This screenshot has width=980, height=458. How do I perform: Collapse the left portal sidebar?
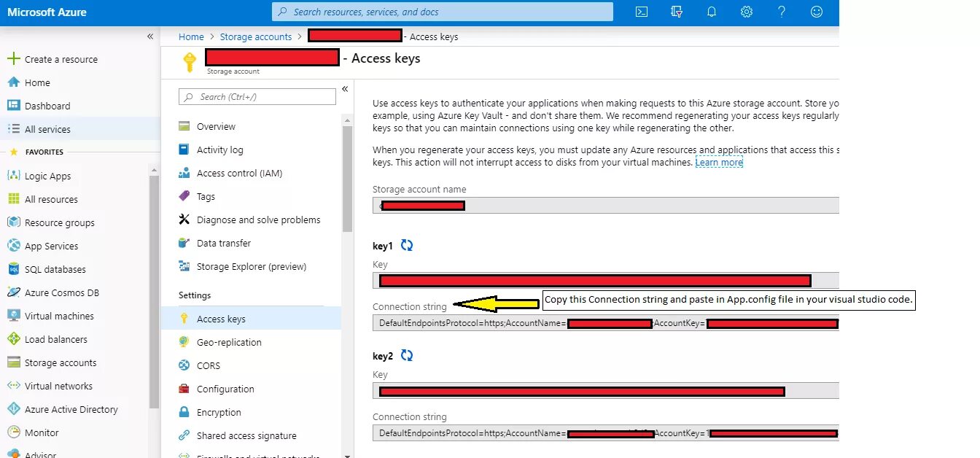click(150, 36)
